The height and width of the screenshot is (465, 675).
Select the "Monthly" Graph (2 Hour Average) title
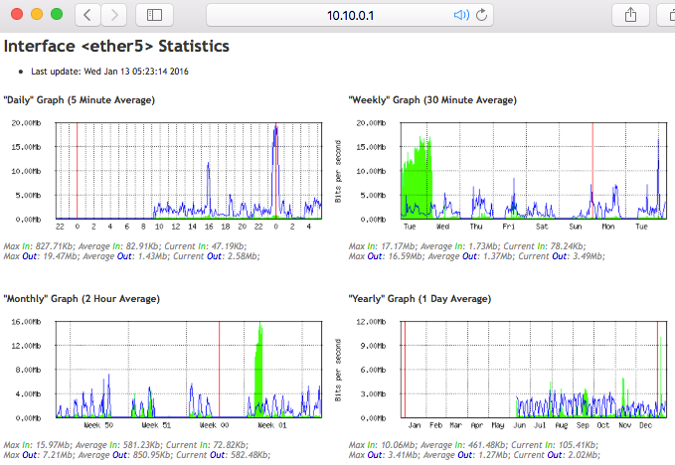pyautogui.click(x=82, y=299)
